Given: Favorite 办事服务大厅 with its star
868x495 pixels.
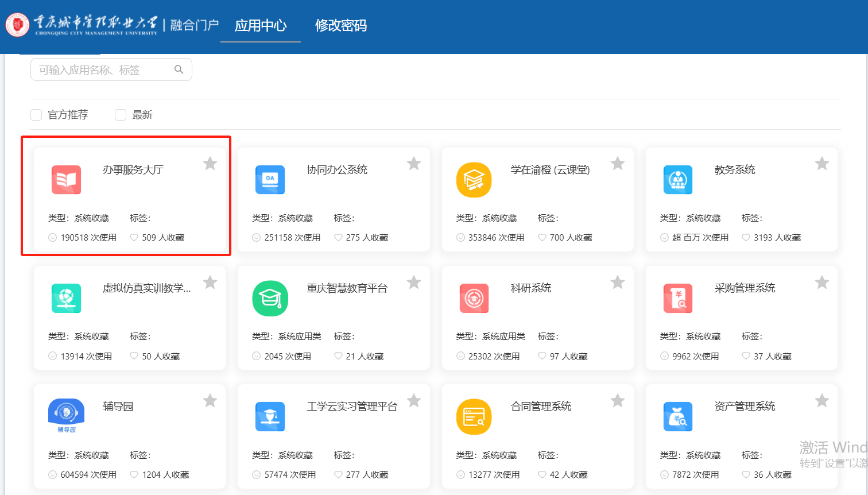Looking at the screenshot, I should pos(210,164).
